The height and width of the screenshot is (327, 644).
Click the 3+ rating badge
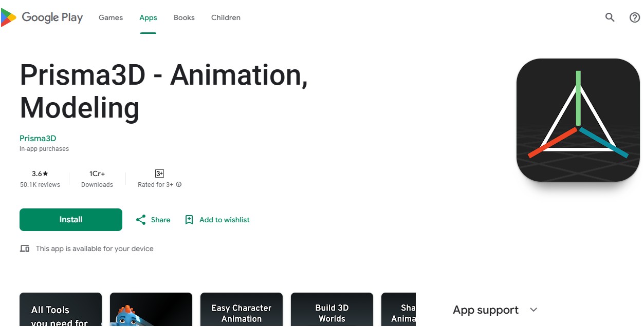coord(159,174)
